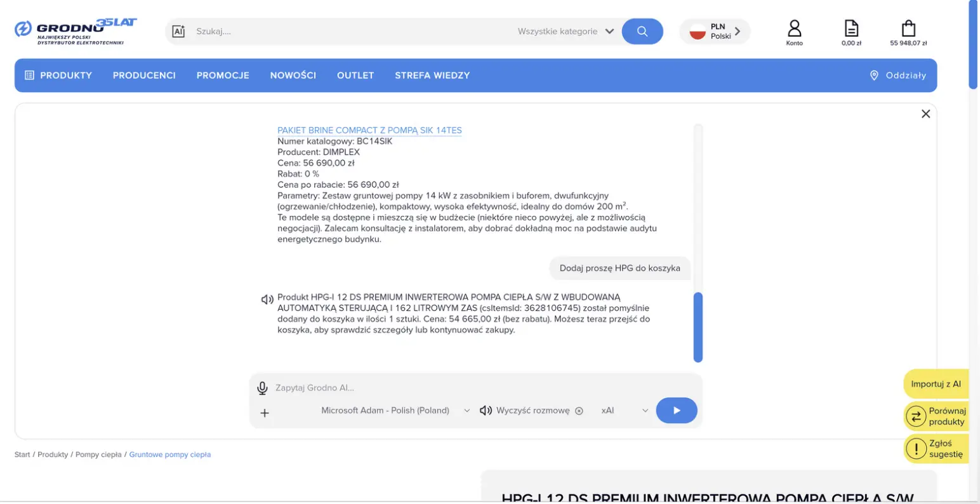The height and width of the screenshot is (504, 980).
Task: Open the shopping cart showing 55 948,07 zł
Action: pos(908,32)
